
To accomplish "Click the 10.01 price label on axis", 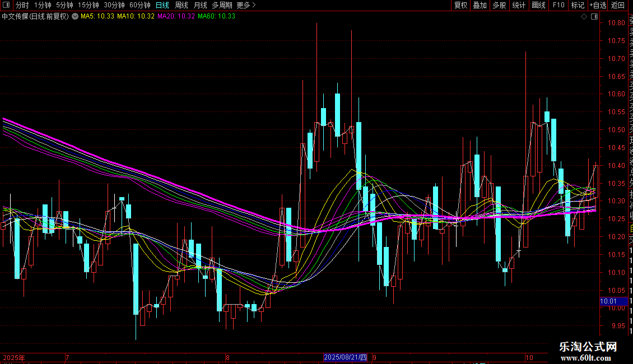I will (608, 301).
